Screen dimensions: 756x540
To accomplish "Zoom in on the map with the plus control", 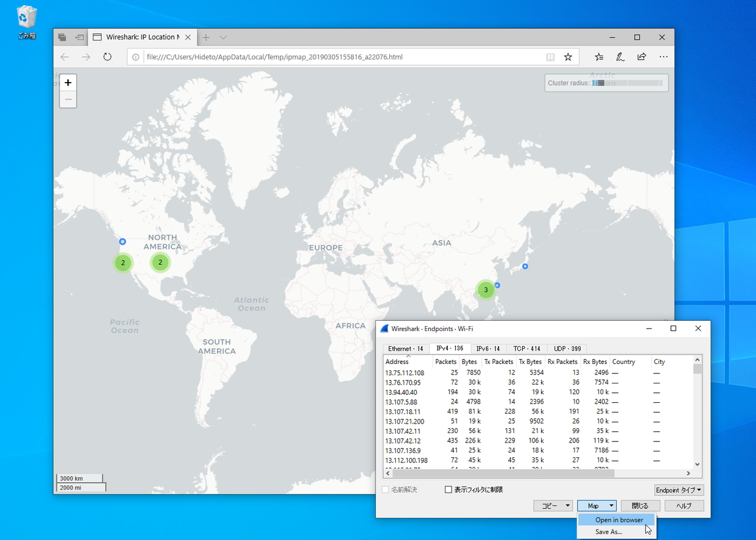I will pos(68,82).
